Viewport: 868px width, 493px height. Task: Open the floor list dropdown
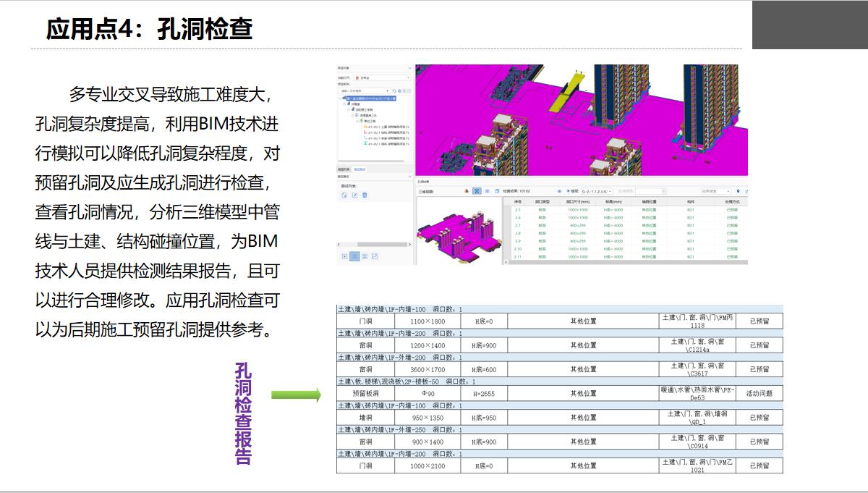click(x=597, y=191)
